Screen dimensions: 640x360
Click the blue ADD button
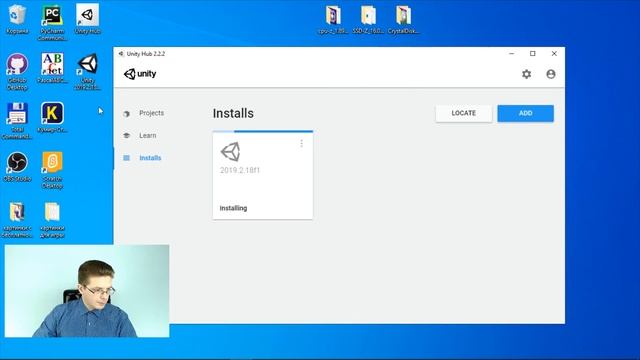[x=526, y=113]
